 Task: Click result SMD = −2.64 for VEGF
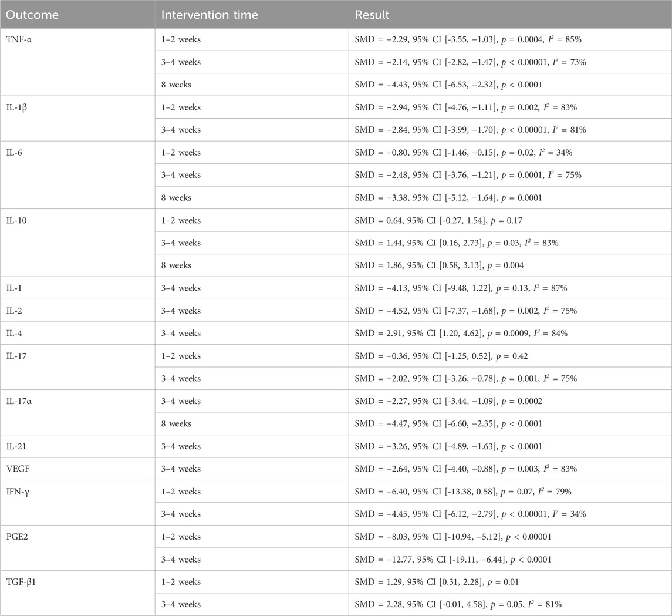[x=510, y=469]
